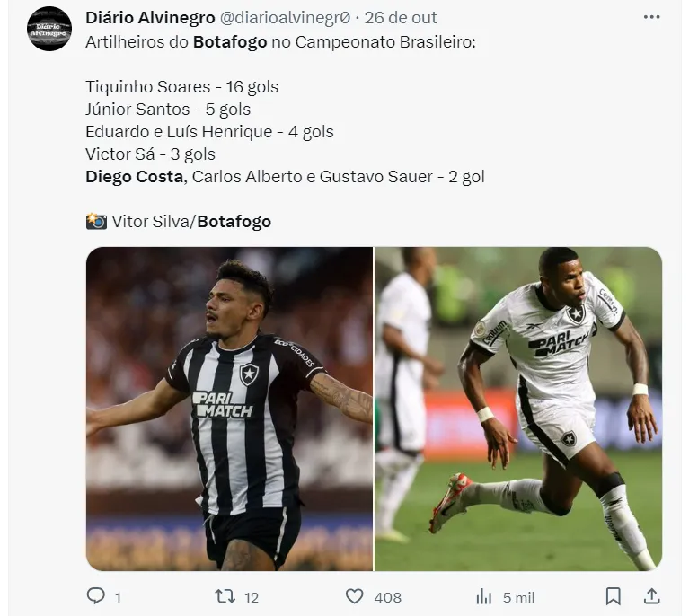This screenshot has height=616, width=689.
Task: Click the camera emoji before Vitor Silva
Action: point(96,221)
